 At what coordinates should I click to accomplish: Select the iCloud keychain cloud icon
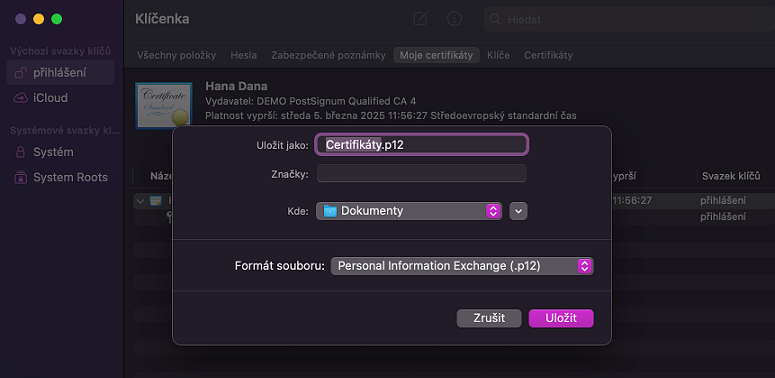20,98
